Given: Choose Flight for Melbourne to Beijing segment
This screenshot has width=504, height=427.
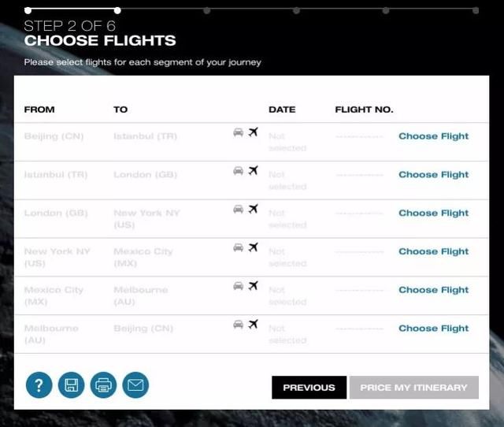Looking at the screenshot, I should (x=434, y=329).
